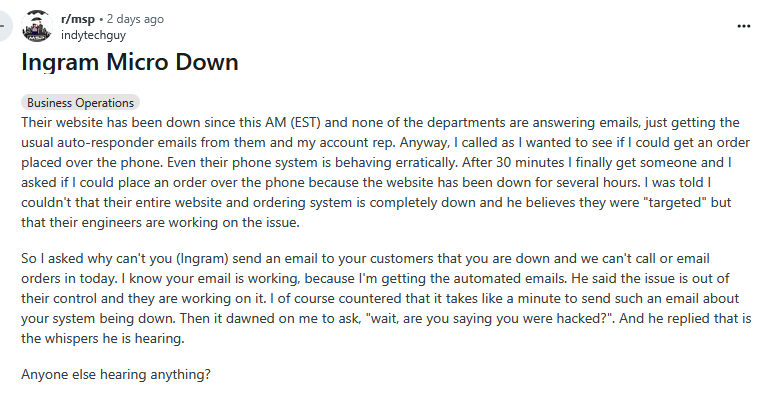Click the r/msp subreddit avatar image
Image resolution: width=759 pixels, height=395 pixels.
click(x=37, y=26)
